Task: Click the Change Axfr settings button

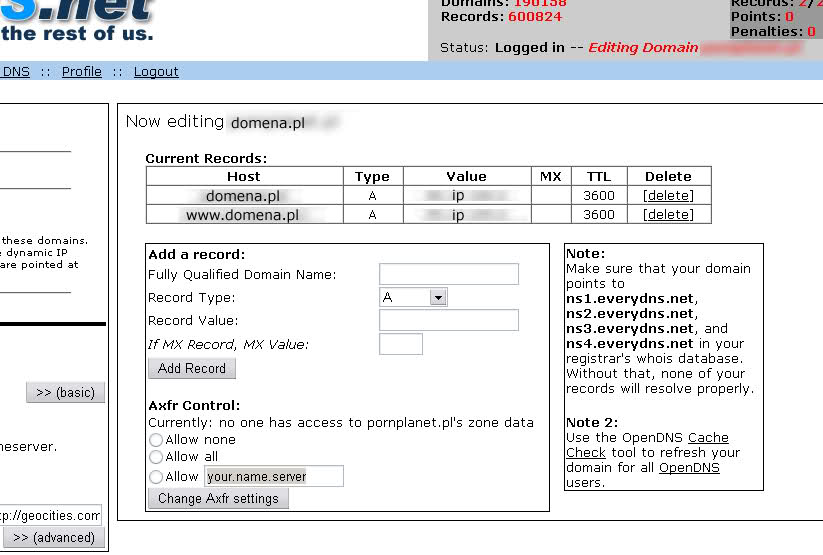Action: (x=218, y=498)
